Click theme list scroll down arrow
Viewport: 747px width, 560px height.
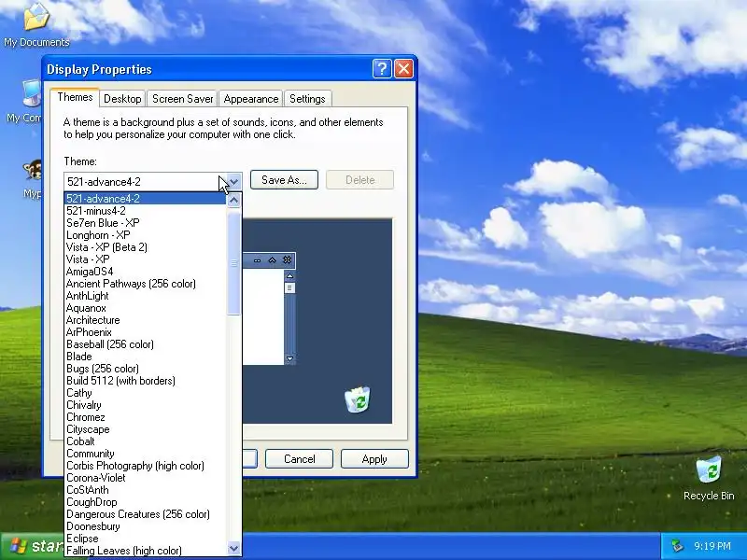pos(234,548)
